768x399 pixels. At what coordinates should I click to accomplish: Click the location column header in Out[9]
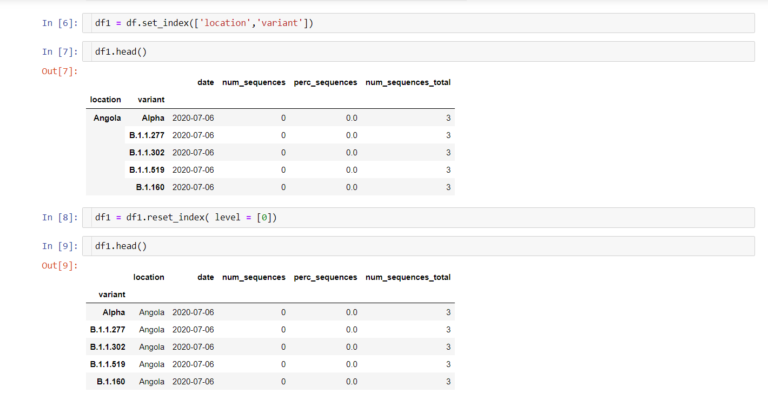(x=149, y=277)
